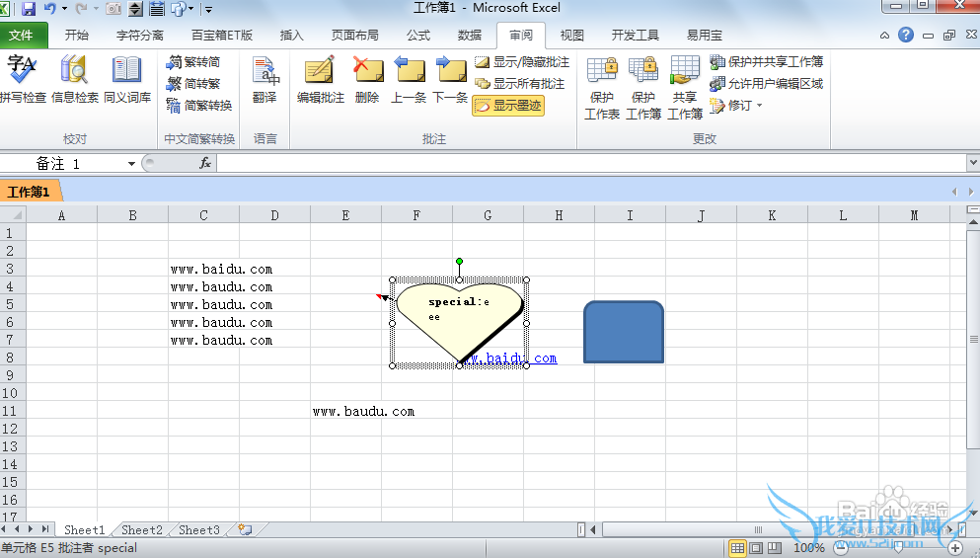Click into the formula bar
The image size is (980, 558).
[x=591, y=163]
